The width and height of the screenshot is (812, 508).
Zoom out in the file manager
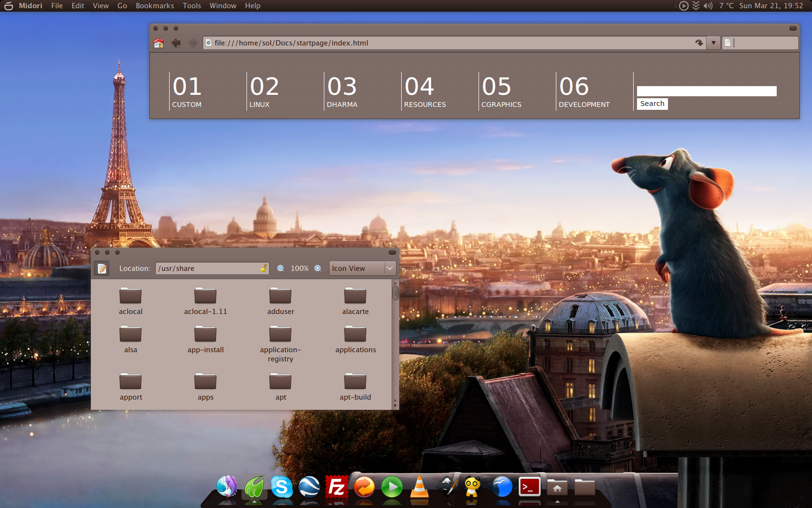click(x=280, y=269)
